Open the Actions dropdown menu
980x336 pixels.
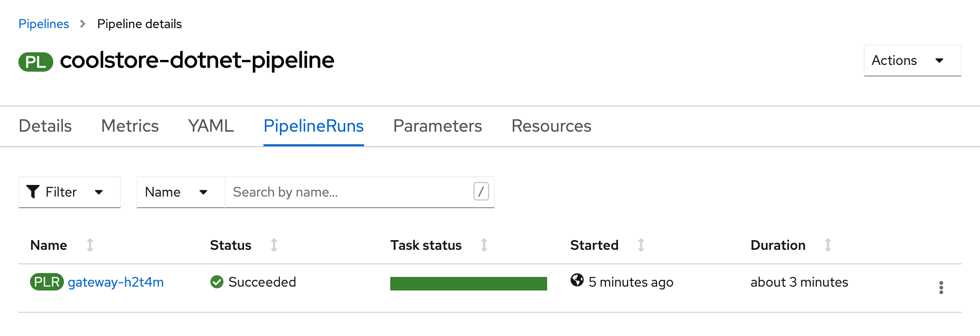[912, 61]
